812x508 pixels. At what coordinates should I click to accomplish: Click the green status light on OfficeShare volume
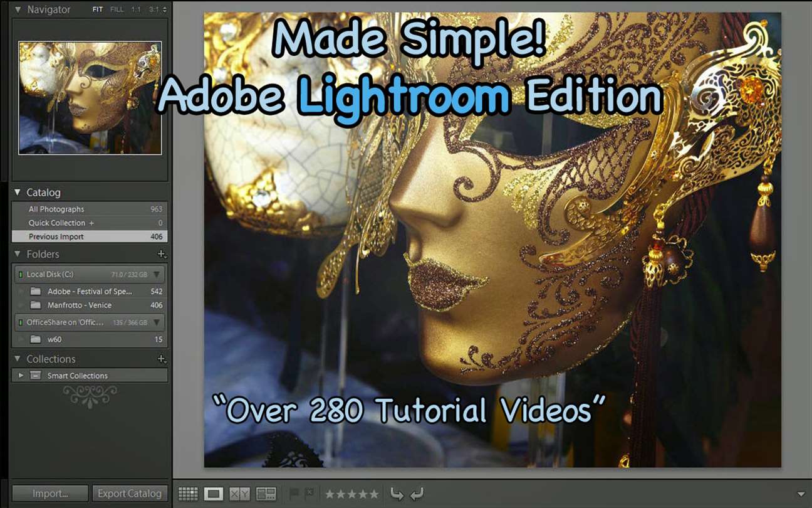tap(20, 322)
